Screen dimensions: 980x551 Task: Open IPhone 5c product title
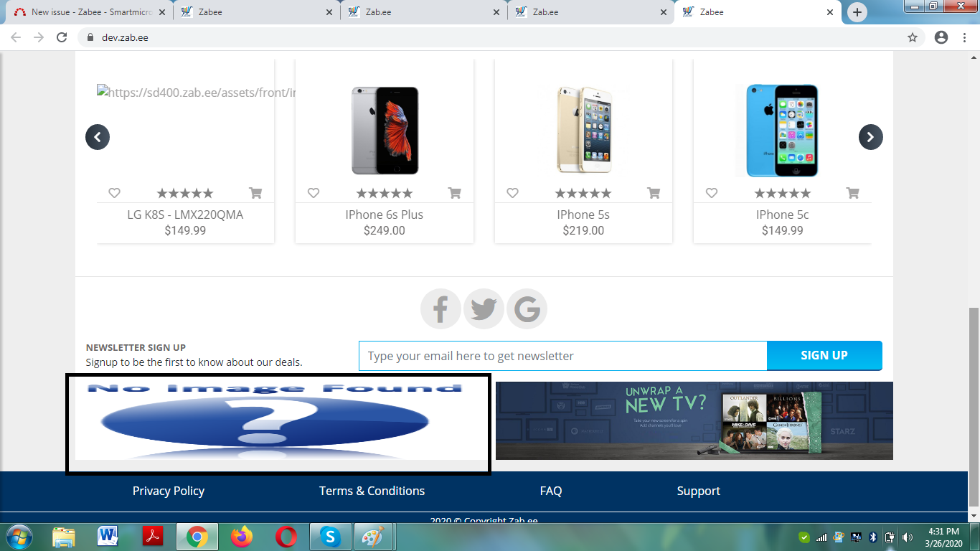783,215
